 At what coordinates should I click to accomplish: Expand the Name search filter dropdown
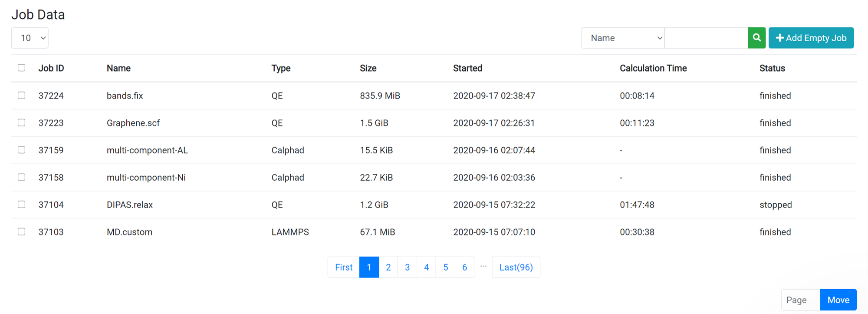click(x=623, y=38)
